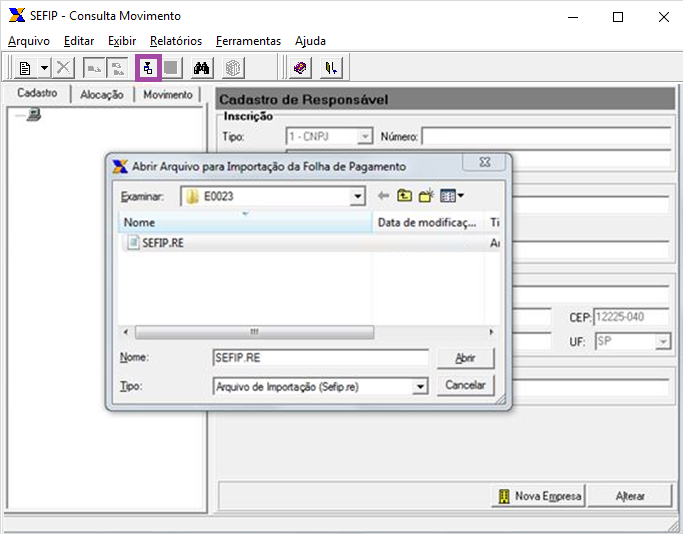Select the SEFIP.RE file in list
The width and height of the screenshot is (683, 534).
[x=162, y=243]
